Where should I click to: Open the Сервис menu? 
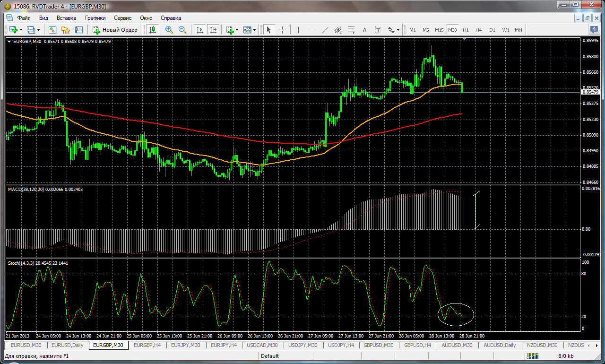(x=123, y=18)
